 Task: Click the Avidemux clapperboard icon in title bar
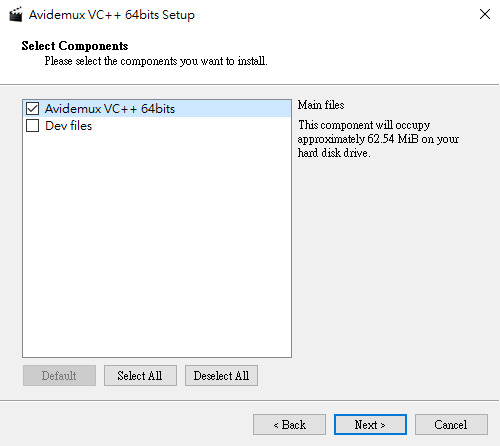click(16, 15)
